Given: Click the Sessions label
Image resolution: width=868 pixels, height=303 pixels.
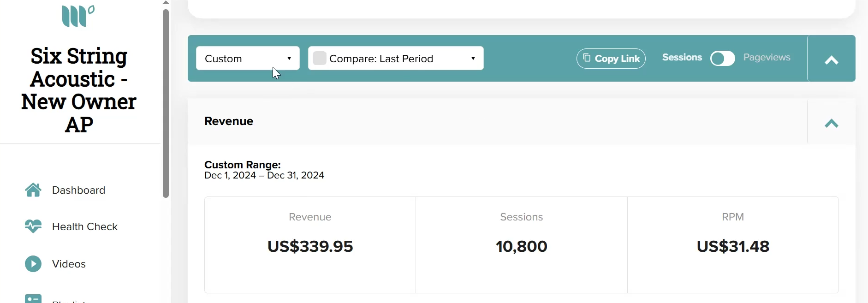Looking at the screenshot, I should pyautogui.click(x=682, y=57).
